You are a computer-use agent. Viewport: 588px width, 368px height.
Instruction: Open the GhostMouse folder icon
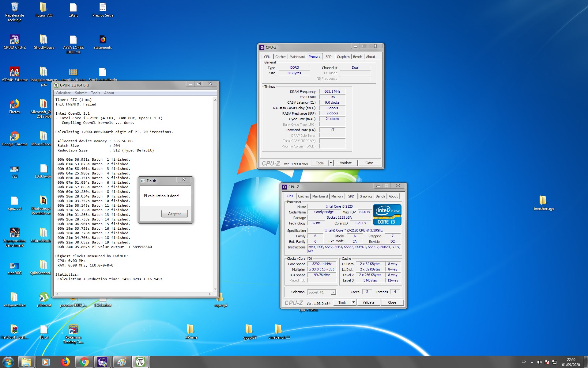tap(43, 42)
